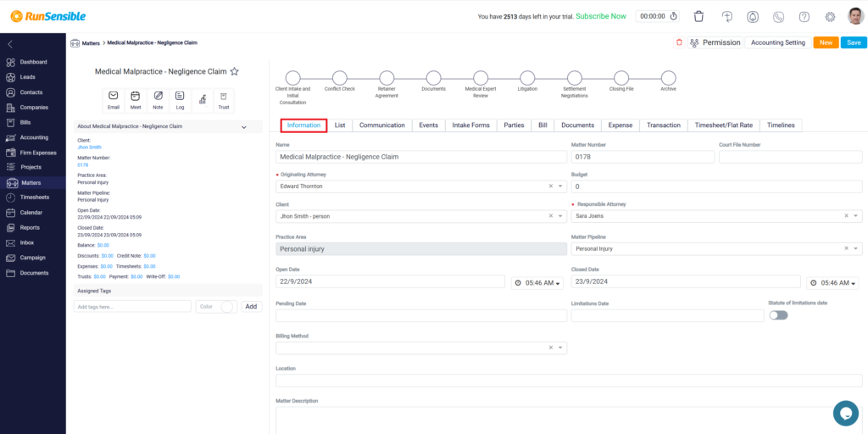868x434 pixels.
Task: Open the Closed Date time picker
Action: coord(832,283)
